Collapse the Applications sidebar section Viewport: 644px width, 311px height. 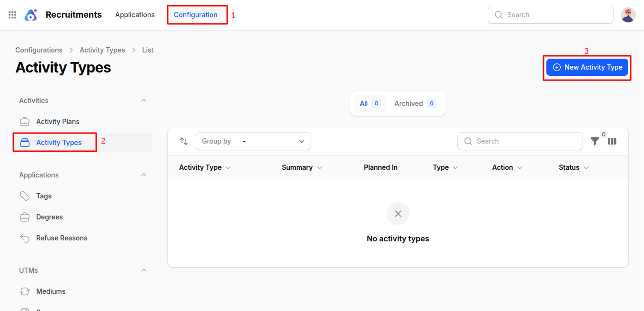pyautogui.click(x=144, y=175)
